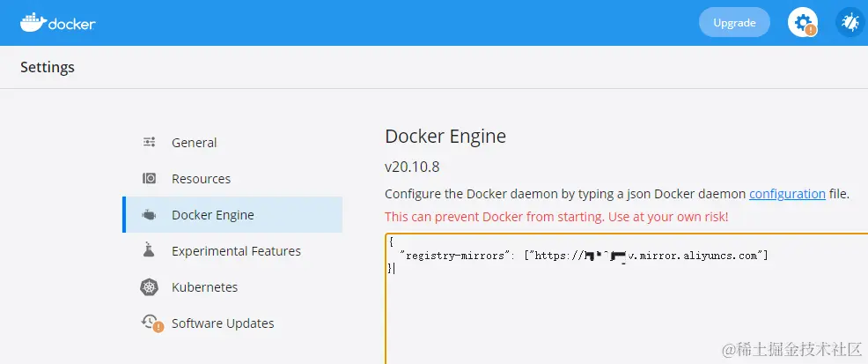Open the Experimental Features tab
The image size is (868, 364).
[232, 251]
